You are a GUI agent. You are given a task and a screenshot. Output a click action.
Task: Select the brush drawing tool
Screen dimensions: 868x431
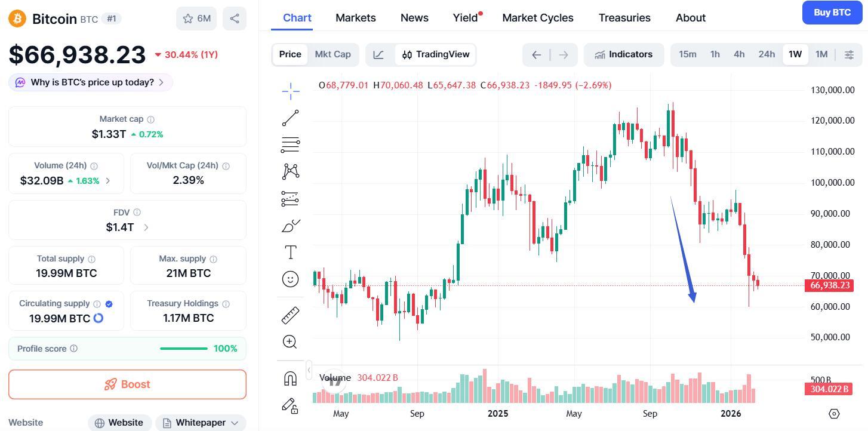pyautogui.click(x=290, y=226)
